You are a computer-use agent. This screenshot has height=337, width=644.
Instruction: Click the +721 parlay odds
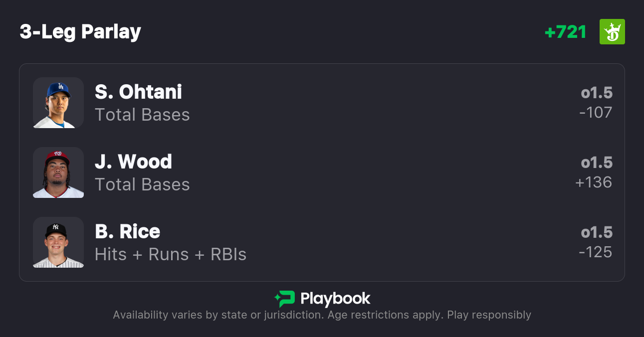click(565, 32)
